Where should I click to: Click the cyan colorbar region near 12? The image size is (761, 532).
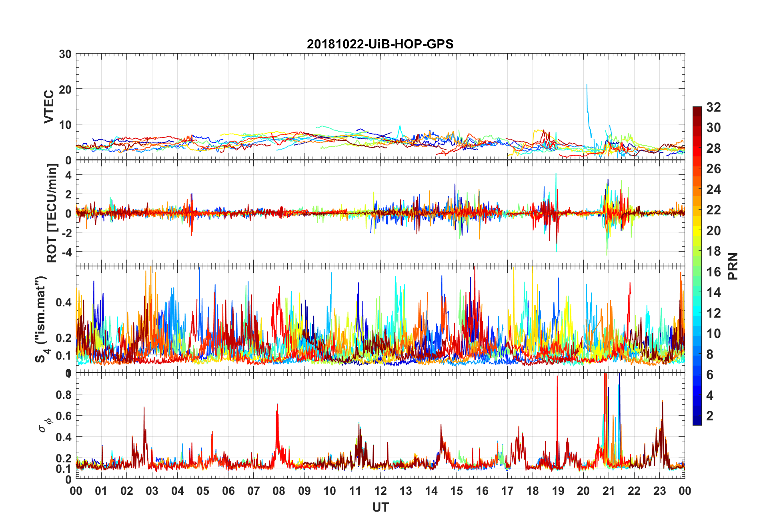697,313
